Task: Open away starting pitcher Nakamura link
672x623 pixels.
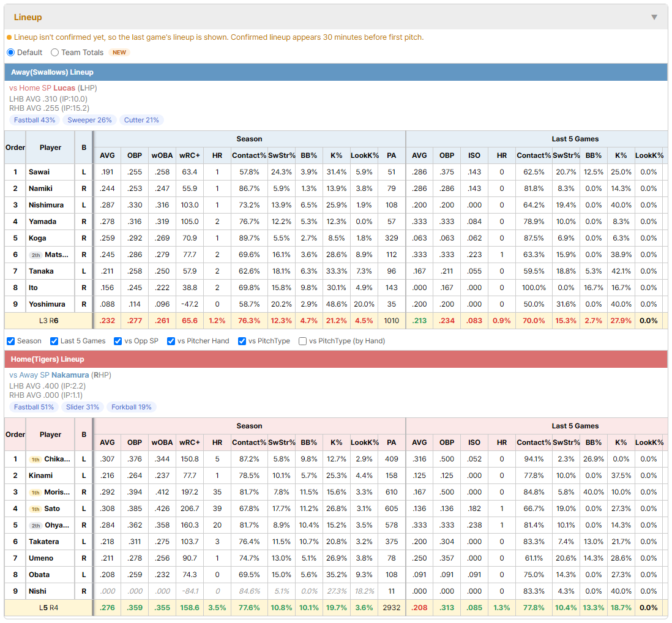Action: (70, 375)
